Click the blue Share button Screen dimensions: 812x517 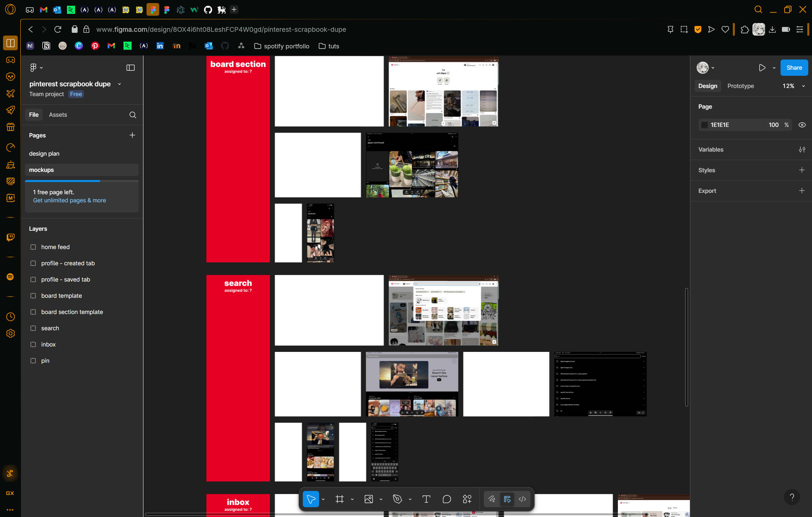[794, 68]
